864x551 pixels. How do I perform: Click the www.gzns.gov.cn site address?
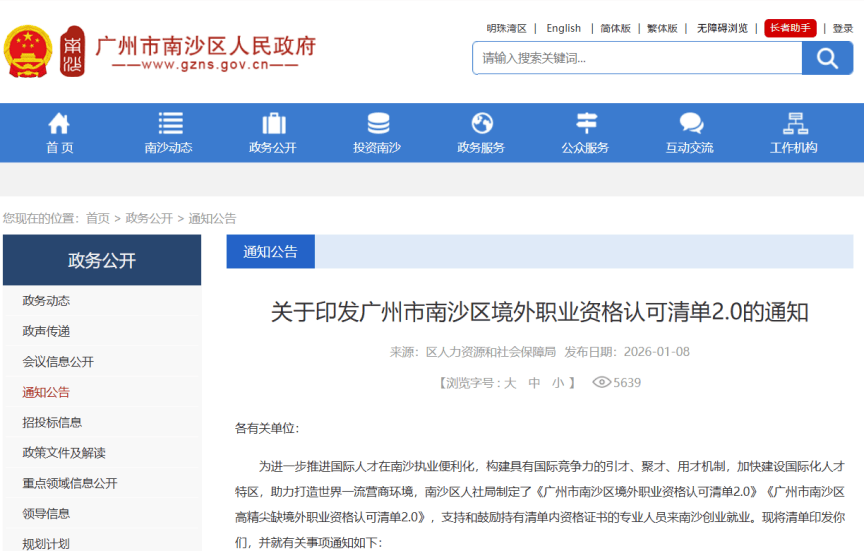click(x=205, y=65)
